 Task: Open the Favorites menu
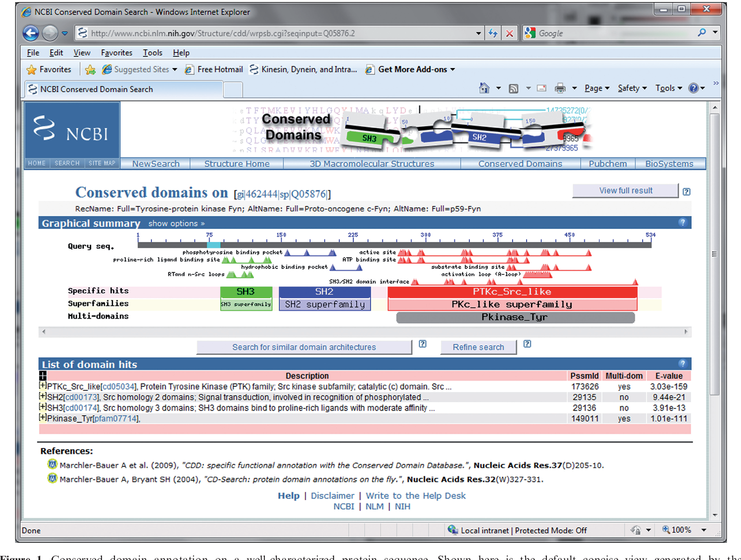point(117,53)
